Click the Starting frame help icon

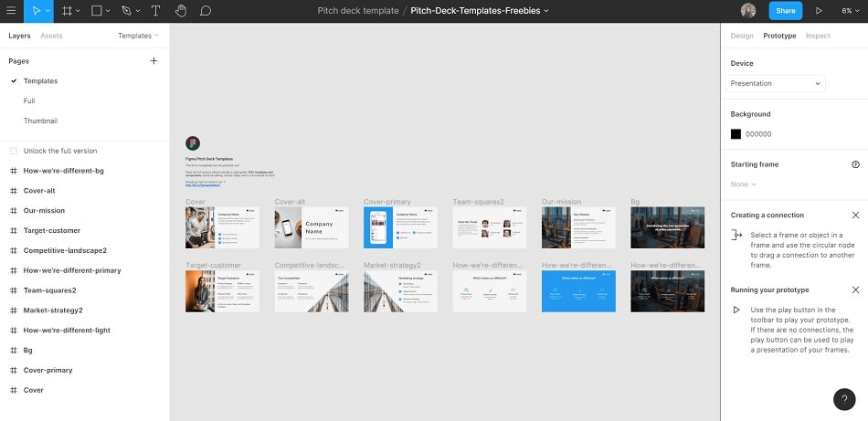coord(856,164)
